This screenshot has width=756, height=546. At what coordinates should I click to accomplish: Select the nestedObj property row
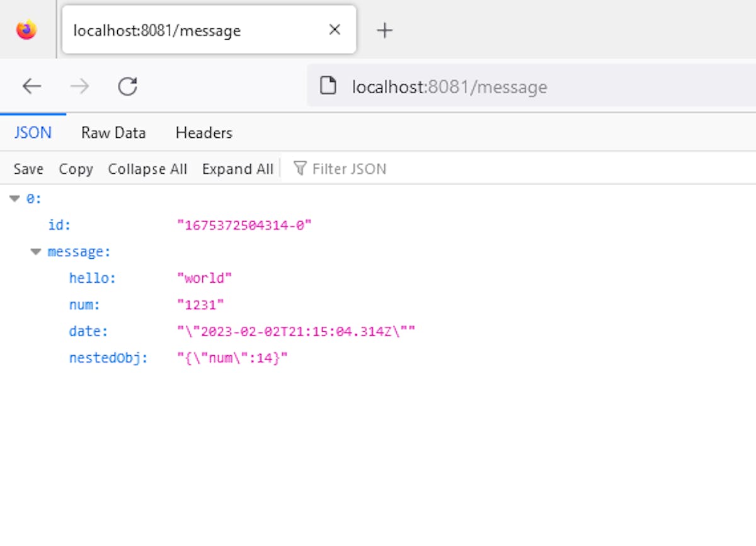108,358
